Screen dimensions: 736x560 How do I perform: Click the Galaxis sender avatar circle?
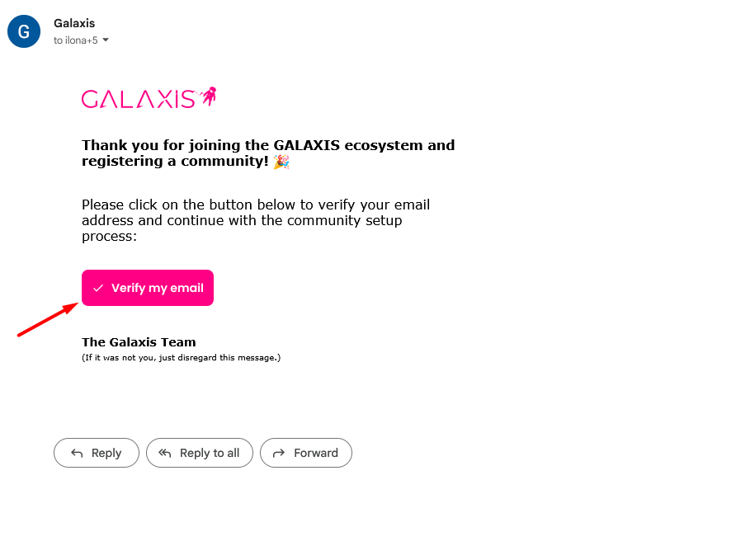24,31
